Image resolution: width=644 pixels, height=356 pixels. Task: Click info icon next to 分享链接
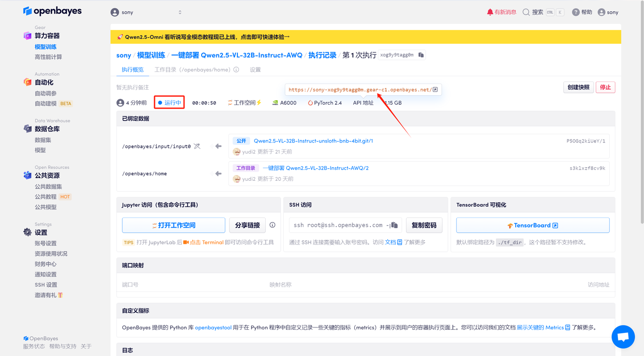pyautogui.click(x=272, y=225)
